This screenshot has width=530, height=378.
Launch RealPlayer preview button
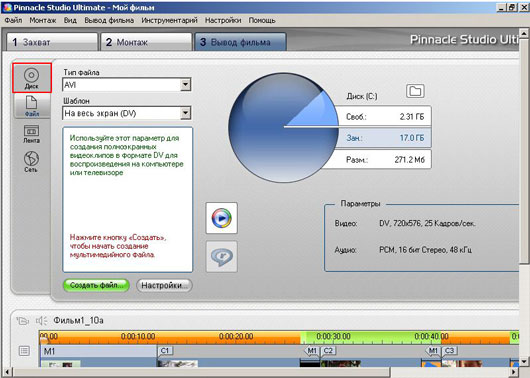coord(222,257)
